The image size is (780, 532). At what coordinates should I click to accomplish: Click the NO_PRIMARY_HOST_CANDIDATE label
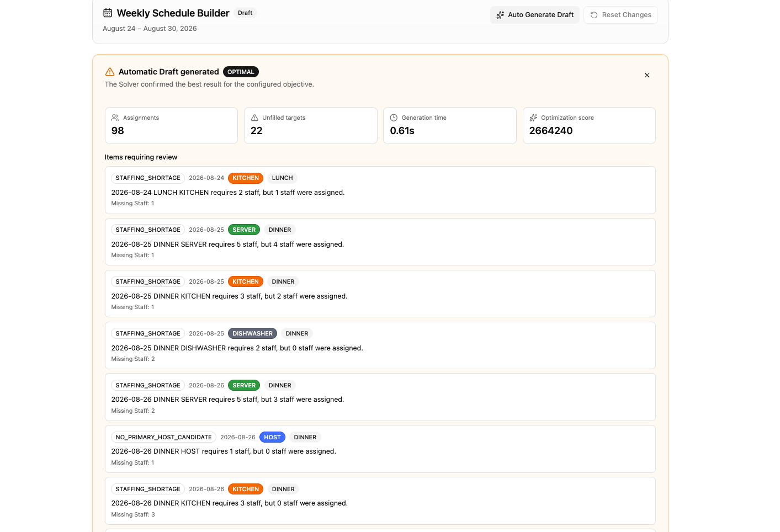coord(163,437)
